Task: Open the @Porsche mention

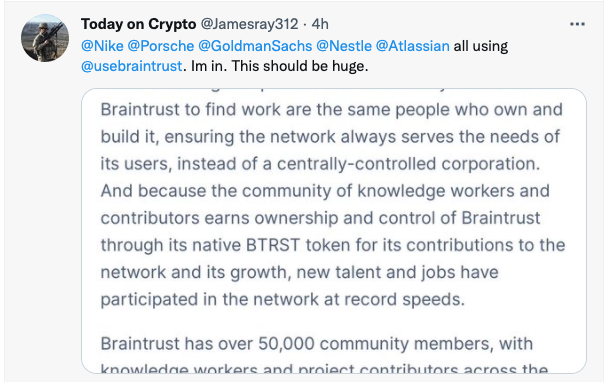Action: 161,46
